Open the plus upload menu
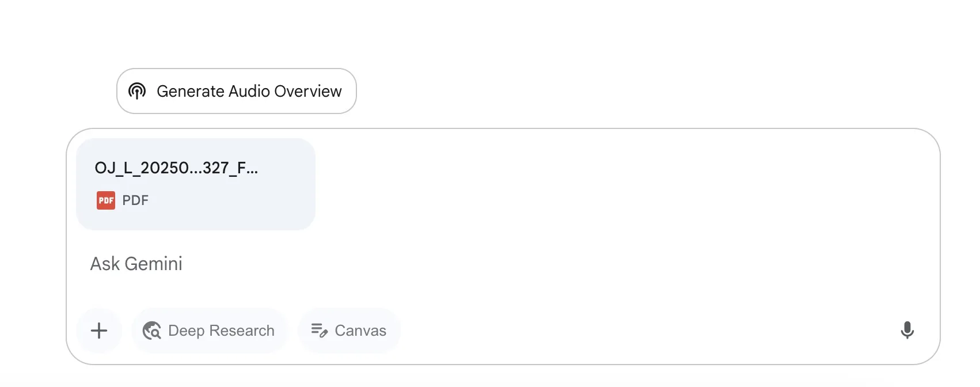Screen dimensions: 980x387 99,331
